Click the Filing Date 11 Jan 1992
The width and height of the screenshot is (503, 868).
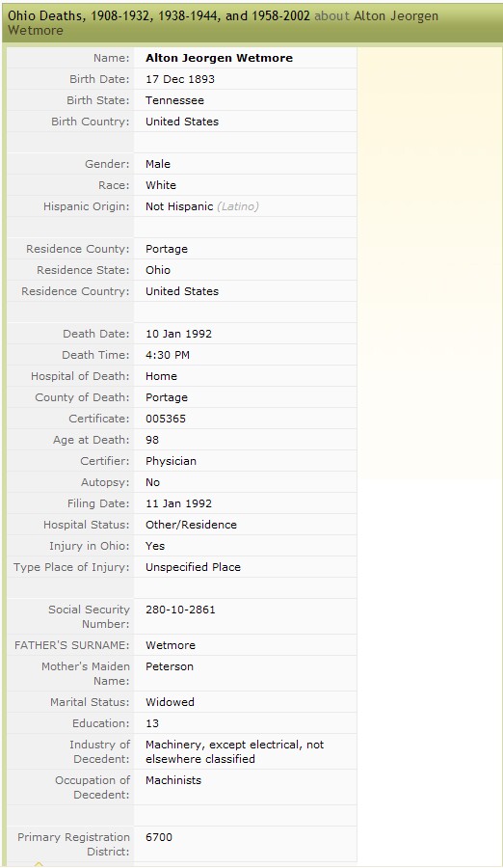pyautogui.click(x=178, y=503)
